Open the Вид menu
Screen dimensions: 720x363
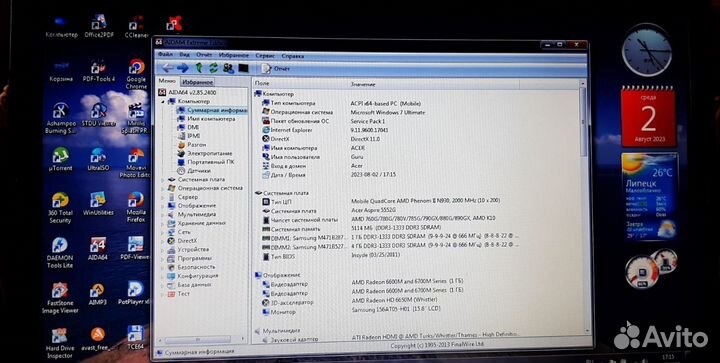(185, 55)
